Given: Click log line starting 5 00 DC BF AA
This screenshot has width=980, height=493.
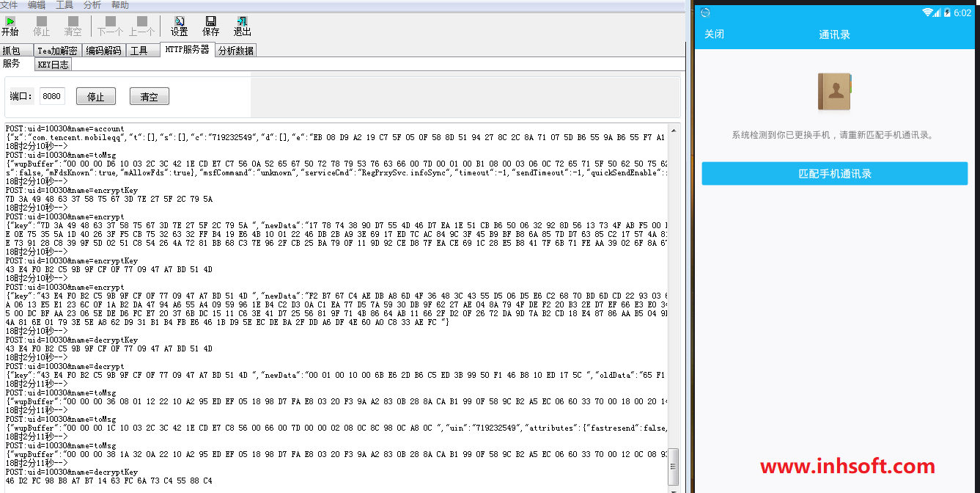Looking at the screenshot, I should coord(336,313).
